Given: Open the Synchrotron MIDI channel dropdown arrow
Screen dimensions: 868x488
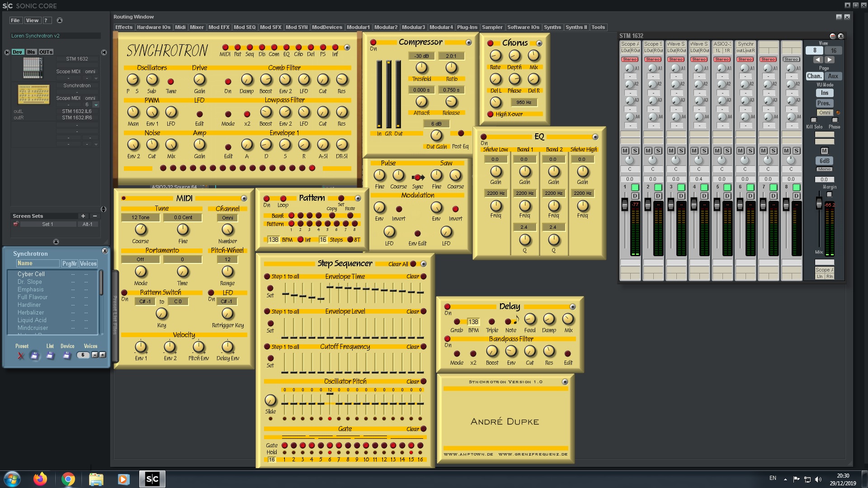Looking at the screenshot, I should point(96,104).
